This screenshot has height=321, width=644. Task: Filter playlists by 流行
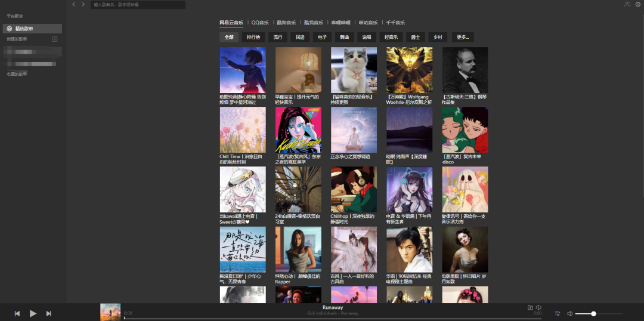(278, 37)
